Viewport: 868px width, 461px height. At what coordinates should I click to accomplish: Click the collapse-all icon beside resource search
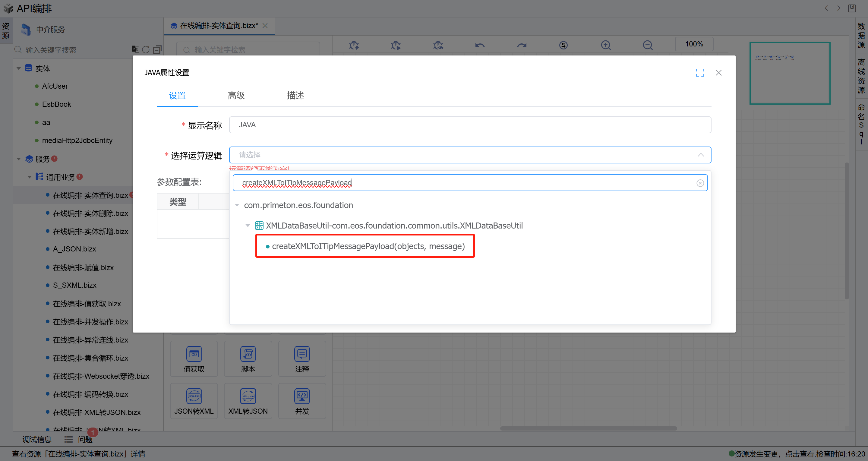157,49
